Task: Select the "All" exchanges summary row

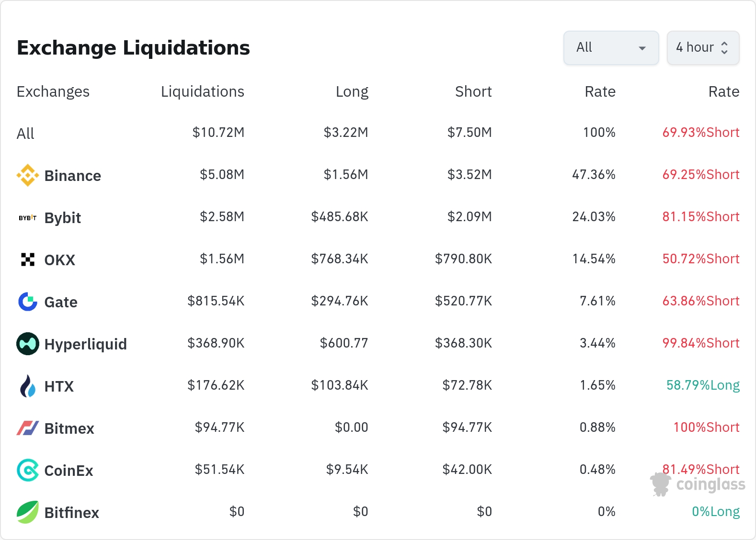Action: [x=25, y=134]
